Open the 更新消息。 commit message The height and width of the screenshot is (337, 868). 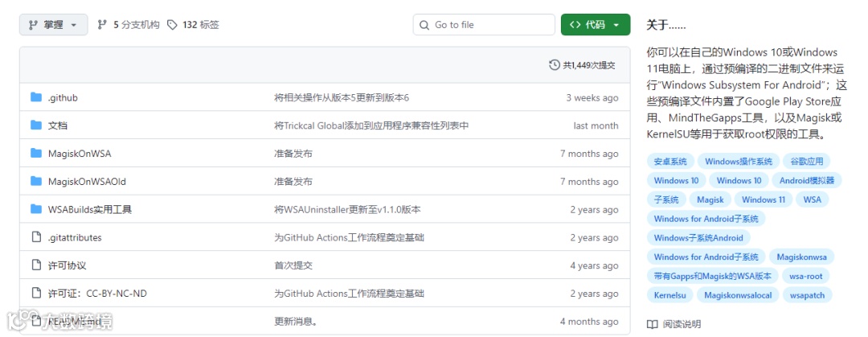(x=296, y=322)
